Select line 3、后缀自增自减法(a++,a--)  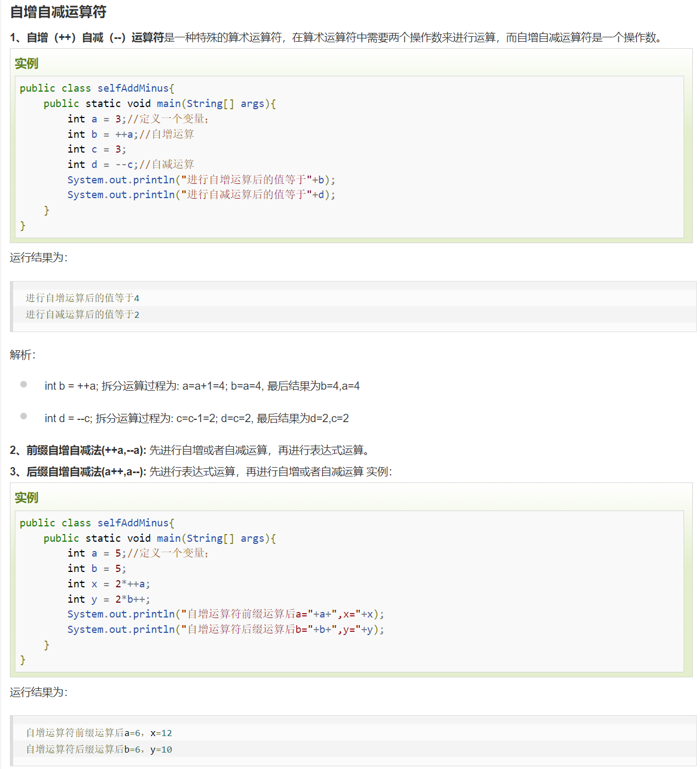click(x=201, y=472)
